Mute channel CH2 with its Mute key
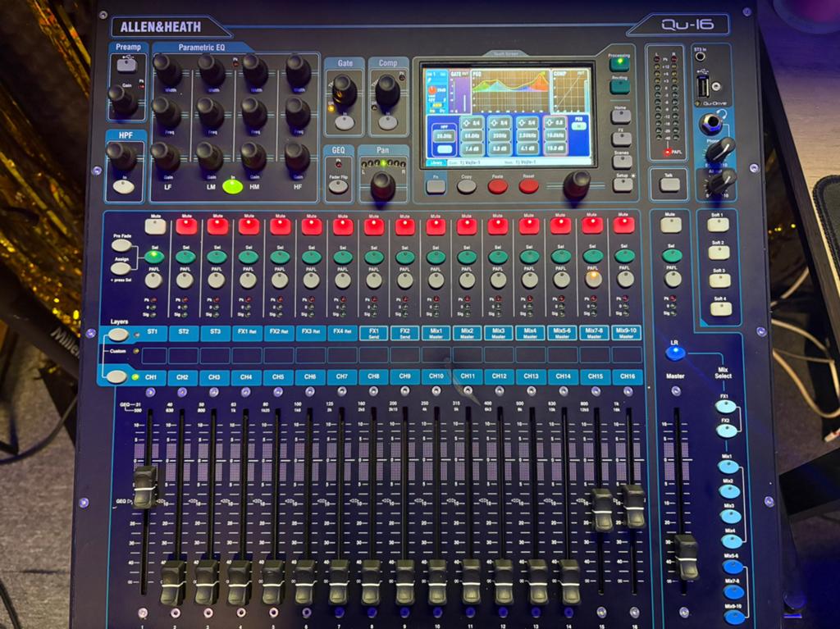Viewport: 840px width, 629px height. click(x=186, y=226)
